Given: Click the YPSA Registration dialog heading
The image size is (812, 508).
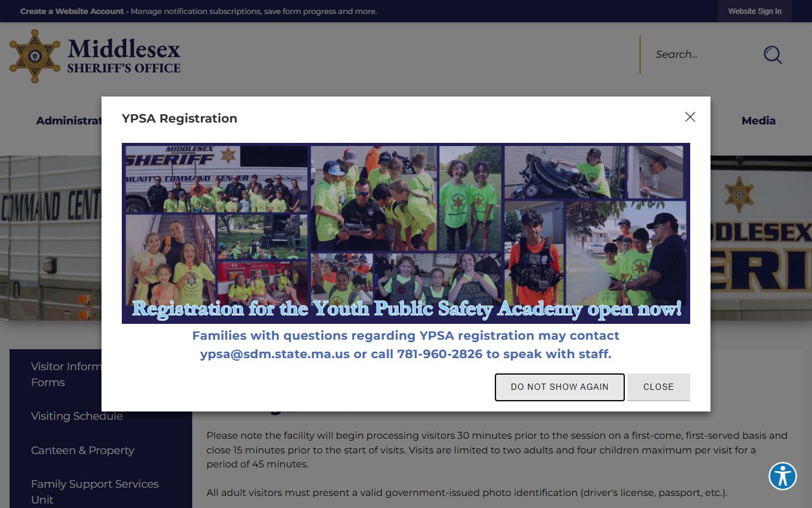Looking at the screenshot, I should coord(180,118).
